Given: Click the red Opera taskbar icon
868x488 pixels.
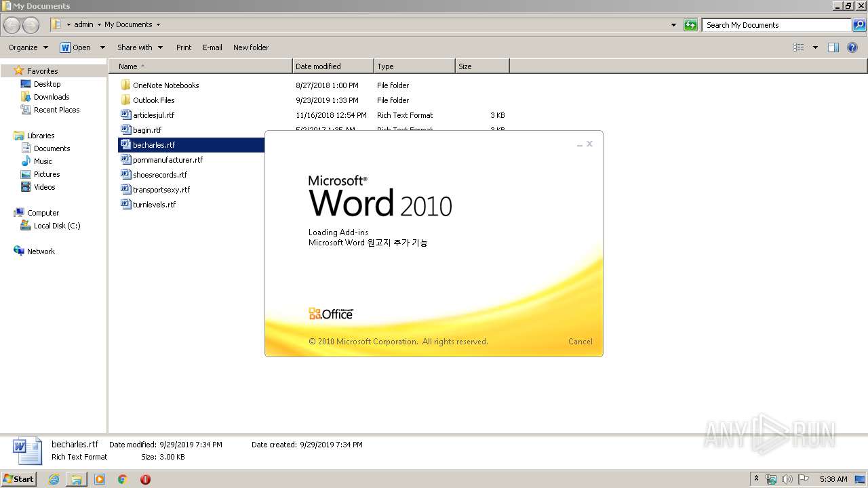Looking at the screenshot, I should (145, 479).
